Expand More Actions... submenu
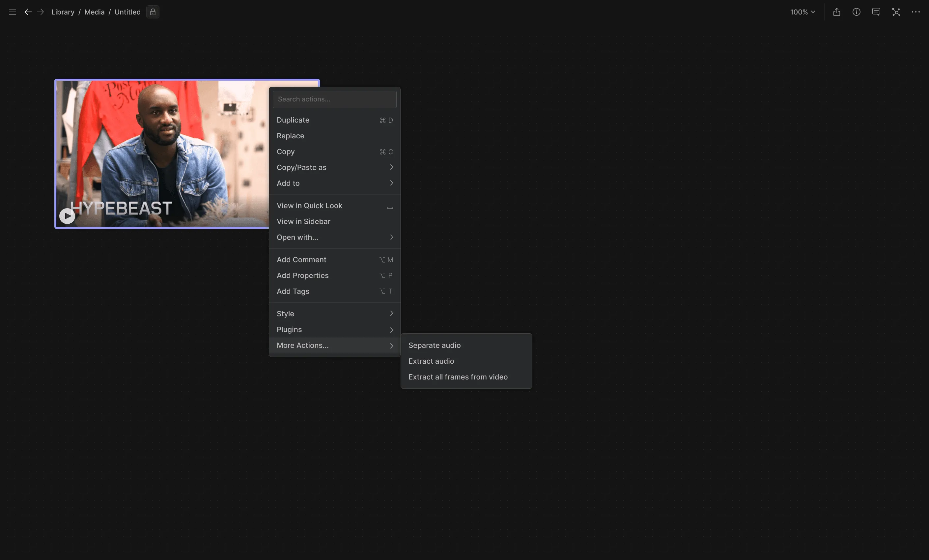The width and height of the screenshot is (929, 560). coord(334,346)
